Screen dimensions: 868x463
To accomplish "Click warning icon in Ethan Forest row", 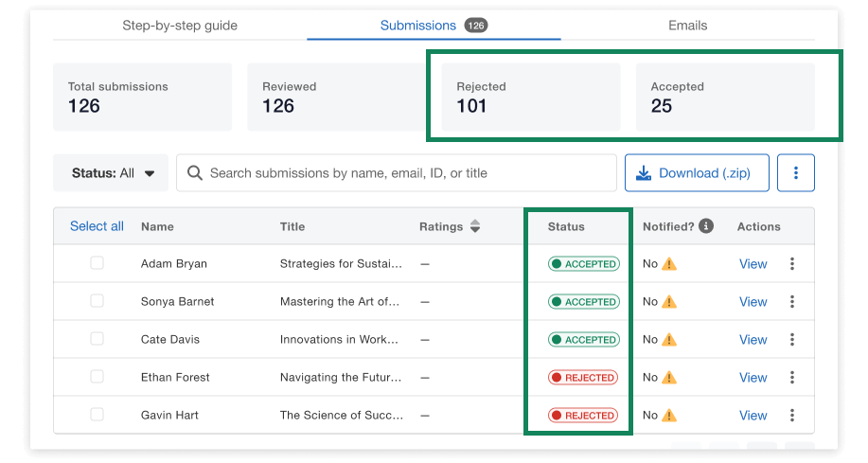I will 669,378.
